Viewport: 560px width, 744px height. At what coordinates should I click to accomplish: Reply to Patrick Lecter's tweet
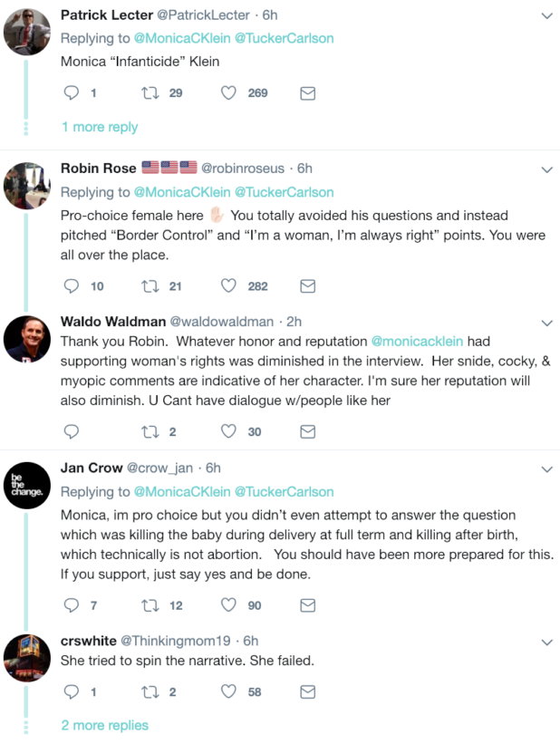(x=72, y=92)
